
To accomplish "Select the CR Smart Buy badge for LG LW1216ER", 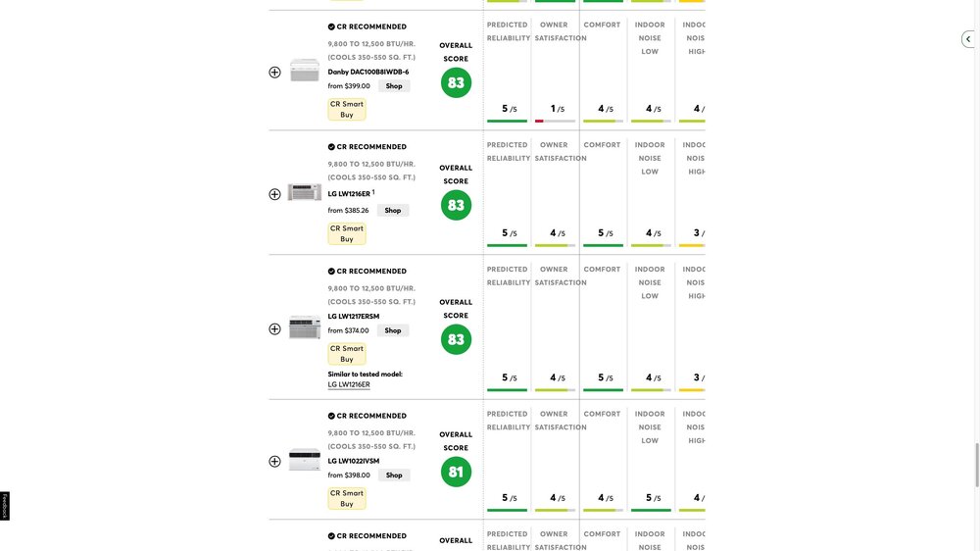I will [x=347, y=233].
